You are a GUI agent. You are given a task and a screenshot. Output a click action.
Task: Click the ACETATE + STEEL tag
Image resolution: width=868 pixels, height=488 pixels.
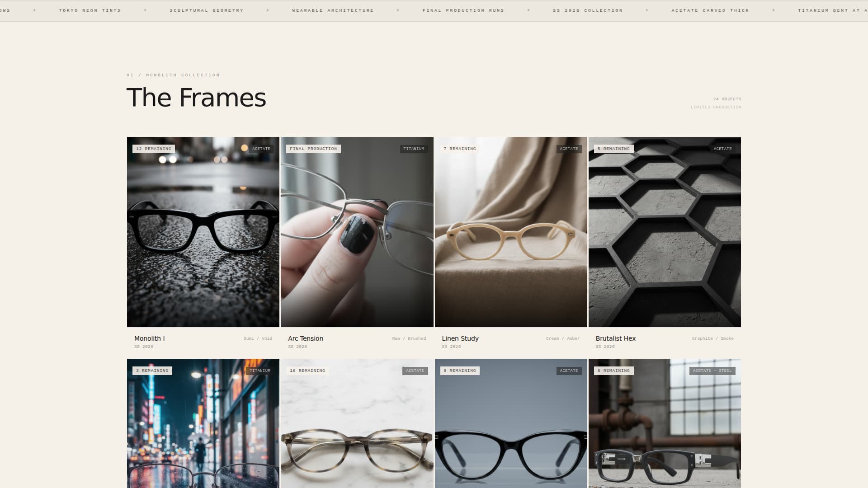click(712, 371)
